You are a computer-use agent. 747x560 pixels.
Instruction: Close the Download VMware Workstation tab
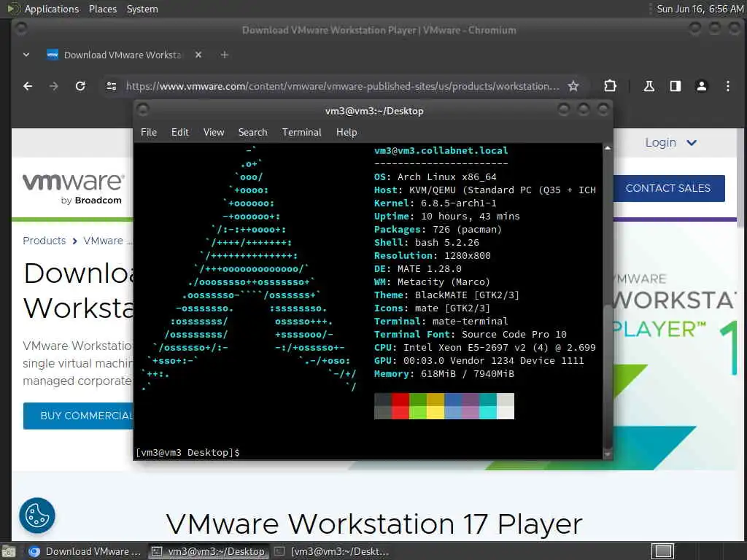[198, 55]
